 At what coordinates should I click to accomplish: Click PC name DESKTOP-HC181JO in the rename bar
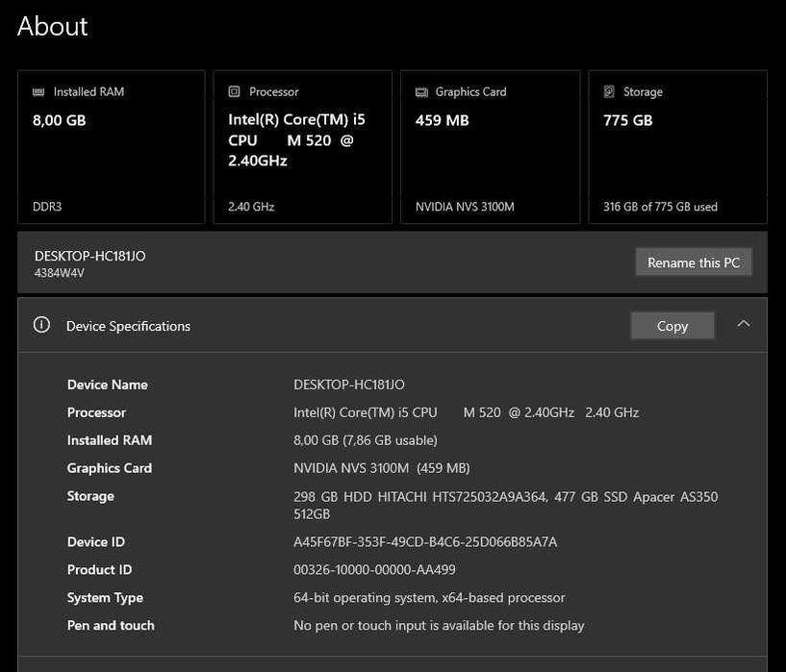click(x=90, y=256)
